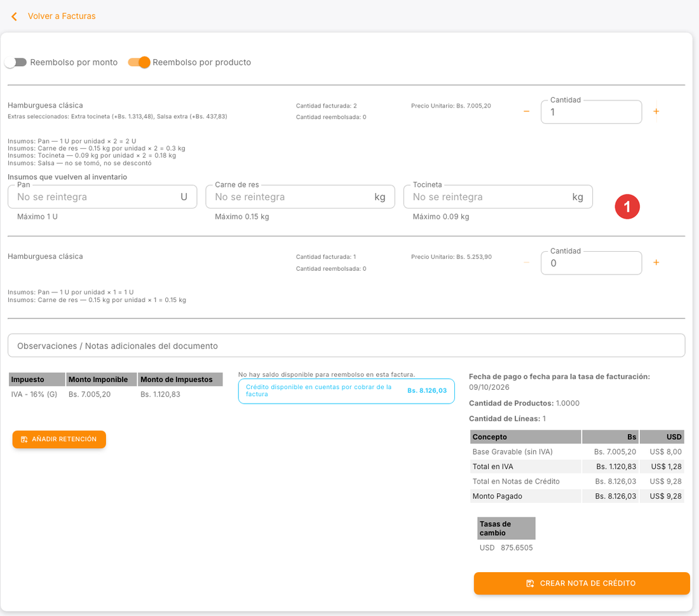Click the Máximo 0.15 kg helper text
This screenshot has height=616, width=699.
pyautogui.click(x=242, y=217)
